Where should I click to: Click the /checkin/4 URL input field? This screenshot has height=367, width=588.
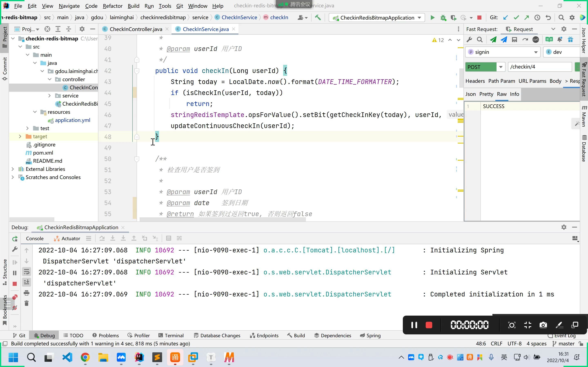(x=539, y=67)
